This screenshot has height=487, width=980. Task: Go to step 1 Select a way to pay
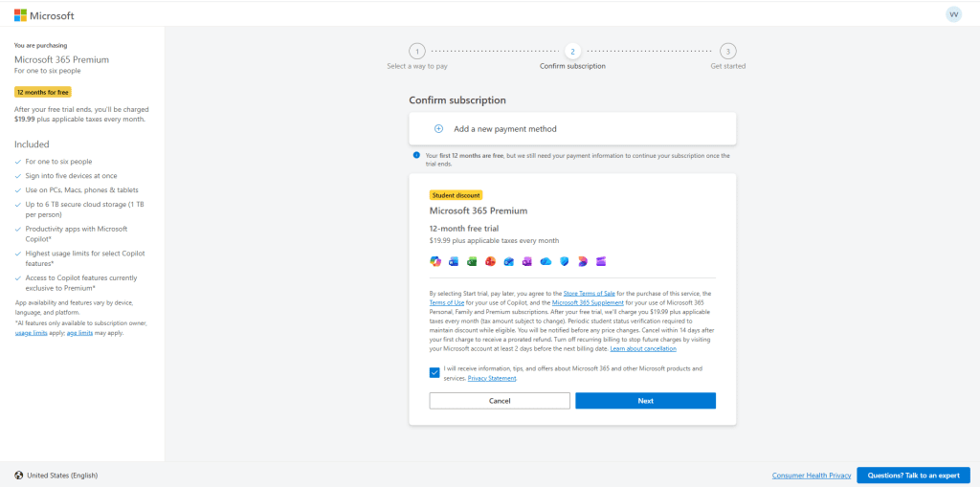point(416,52)
